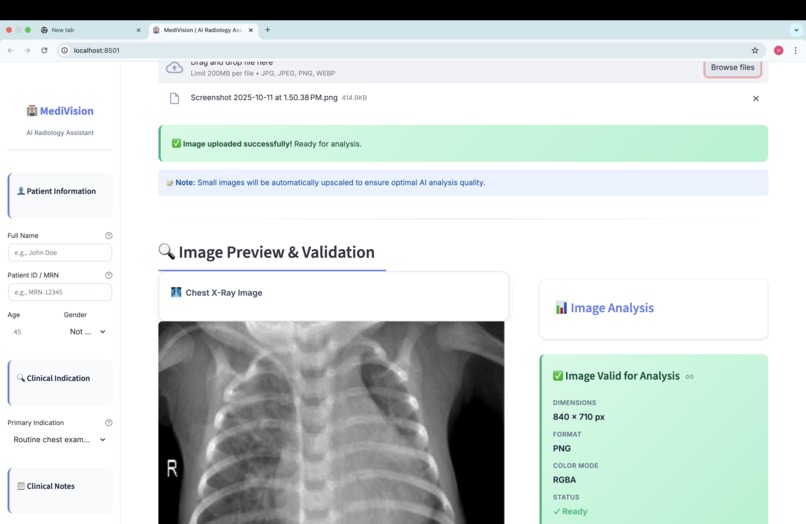Click the X-ray icon beside Chest X-Ray
Screen dimensions: 806x524
[x=176, y=292]
